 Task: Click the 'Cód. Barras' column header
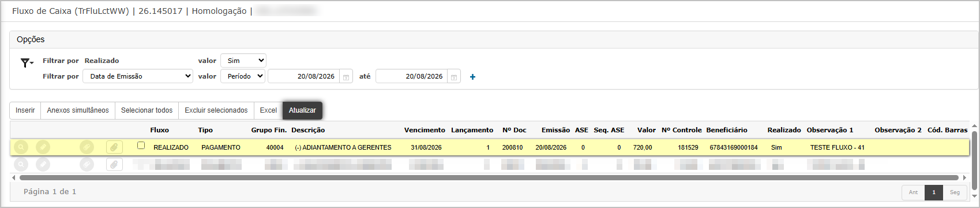click(x=947, y=130)
